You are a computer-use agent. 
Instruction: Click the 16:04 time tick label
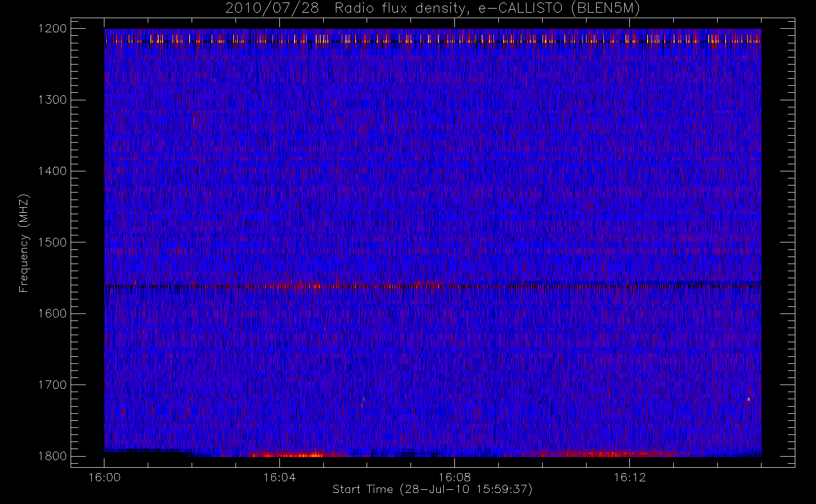[x=279, y=477]
